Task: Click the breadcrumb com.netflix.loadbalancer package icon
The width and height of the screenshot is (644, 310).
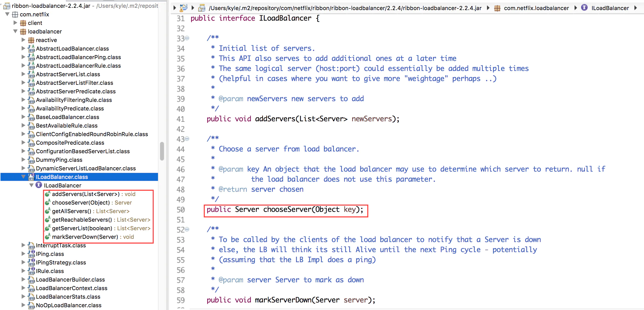Action: pyautogui.click(x=497, y=8)
